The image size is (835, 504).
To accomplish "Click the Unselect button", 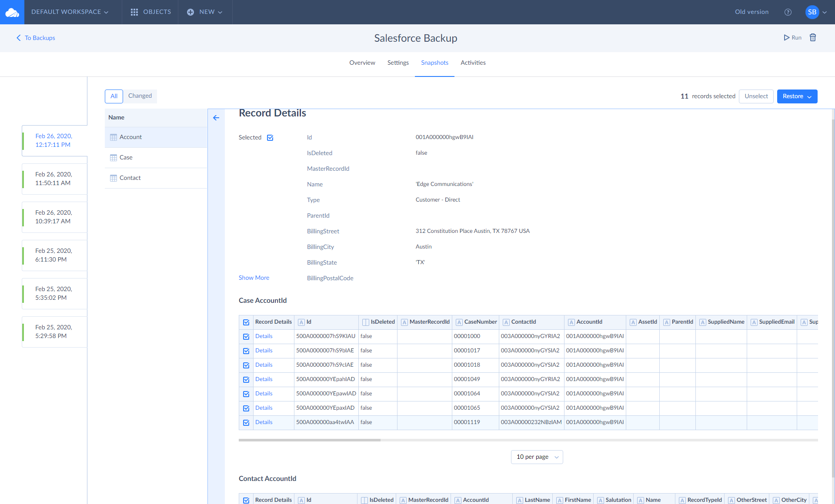I will [x=756, y=96].
